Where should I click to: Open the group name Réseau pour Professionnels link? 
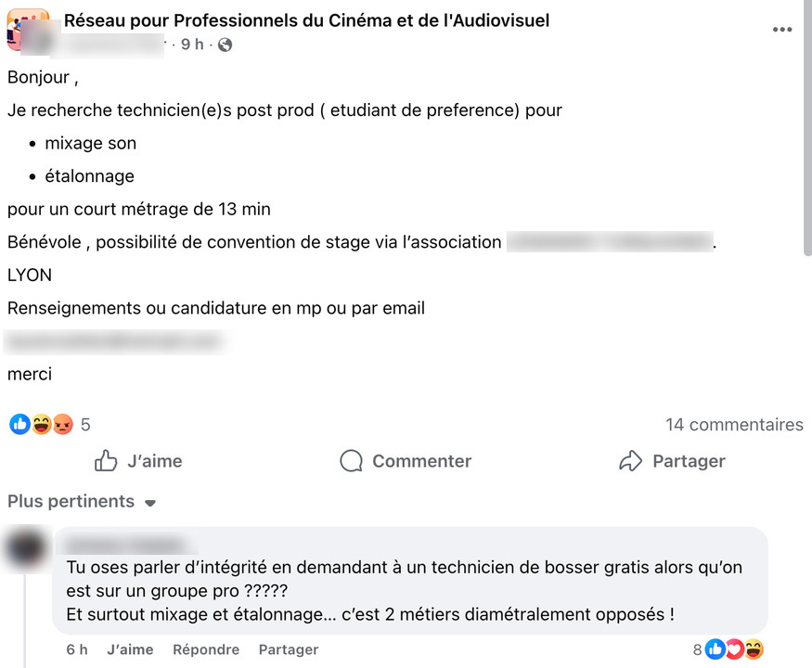[x=306, y=20]
